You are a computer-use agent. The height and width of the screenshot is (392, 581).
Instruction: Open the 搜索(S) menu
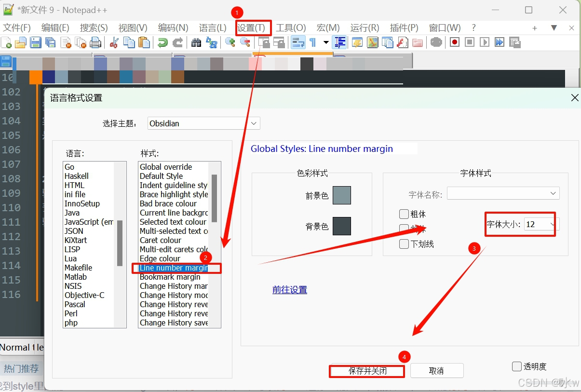(x=94, y=28)
